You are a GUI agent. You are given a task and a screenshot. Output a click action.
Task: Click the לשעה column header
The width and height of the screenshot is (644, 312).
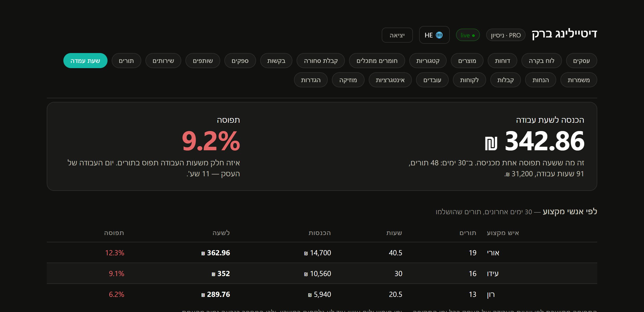pyautogui.click(x=221, y=233)
